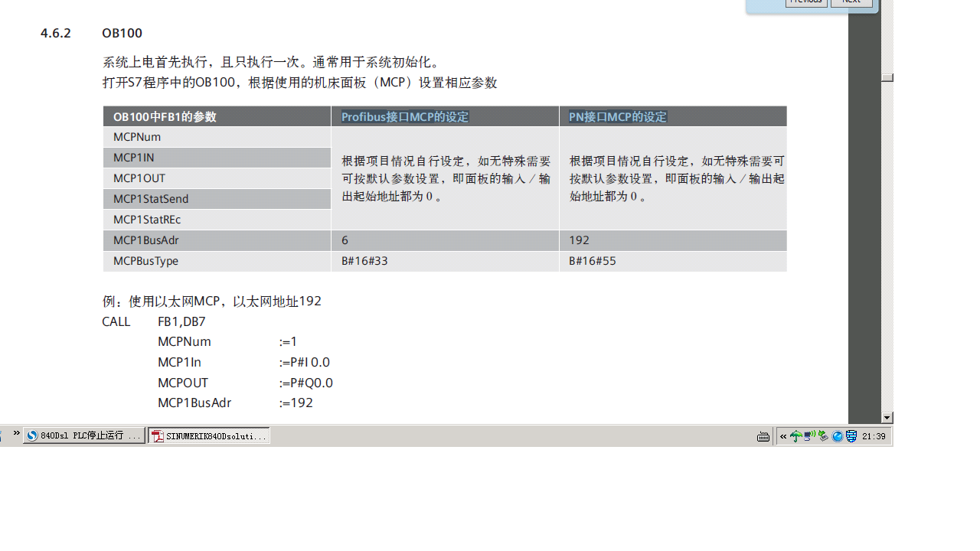Click the 例：使用以太网MCP sentence
Viewport: 980px width, 551px height.
click(x=212, y=302)
